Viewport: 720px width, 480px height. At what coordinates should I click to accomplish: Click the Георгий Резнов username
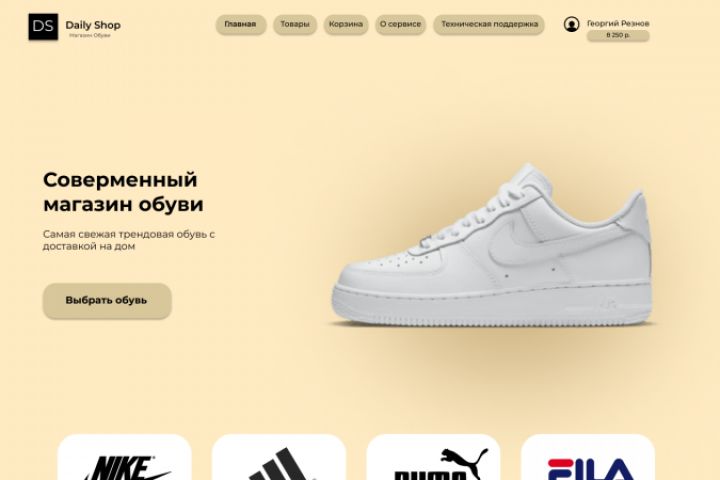[x=618, y=23]
